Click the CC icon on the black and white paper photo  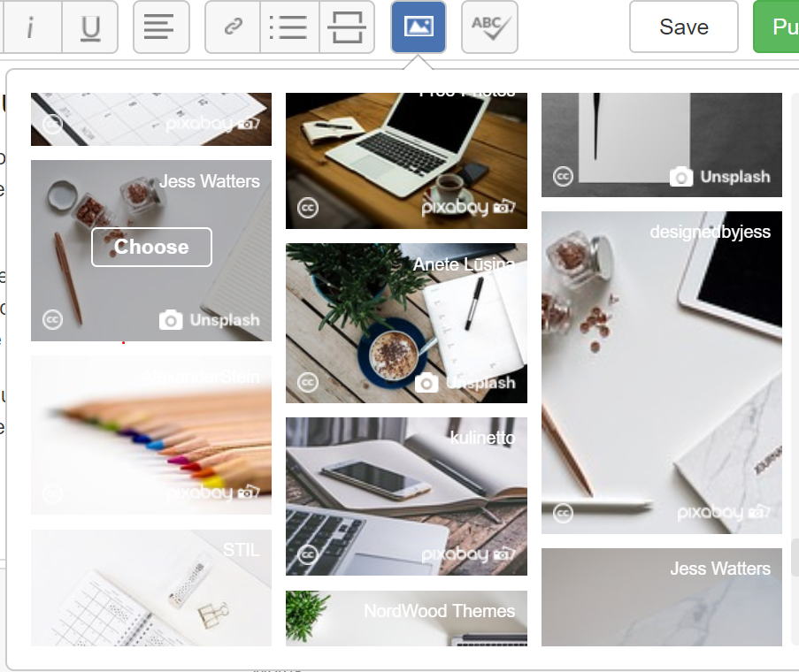(563, 177)
